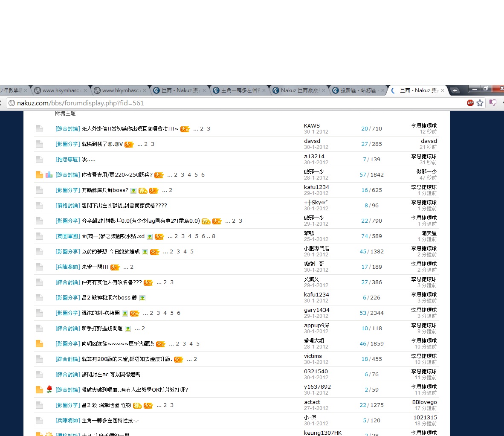Click the image attachment icon on 有點像庫貝爾boss thread

[133, 191]
